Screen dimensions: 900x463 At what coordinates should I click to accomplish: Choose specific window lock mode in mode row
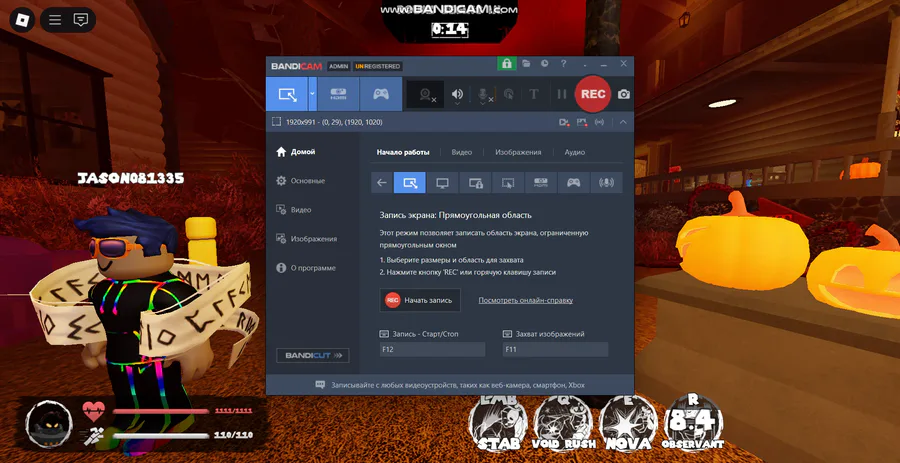point(475,182)
